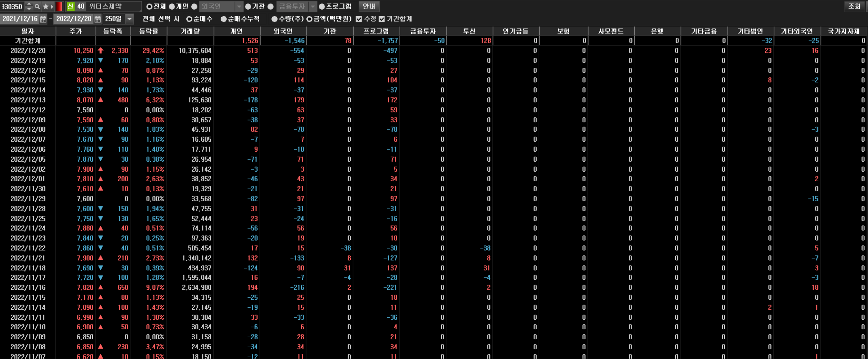This screenshot has height=359, width=868.
Task: Click the favorites star icon
Action: 45,6
